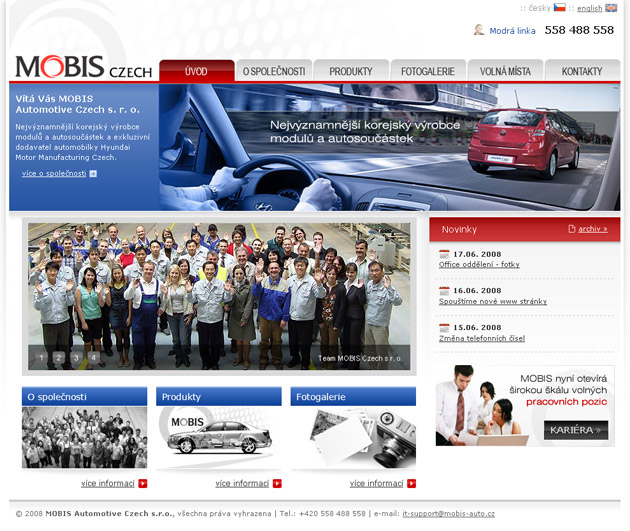The width and height of the screenshot is (630, 531).
Task: Switch language to english
Action: 589,8
